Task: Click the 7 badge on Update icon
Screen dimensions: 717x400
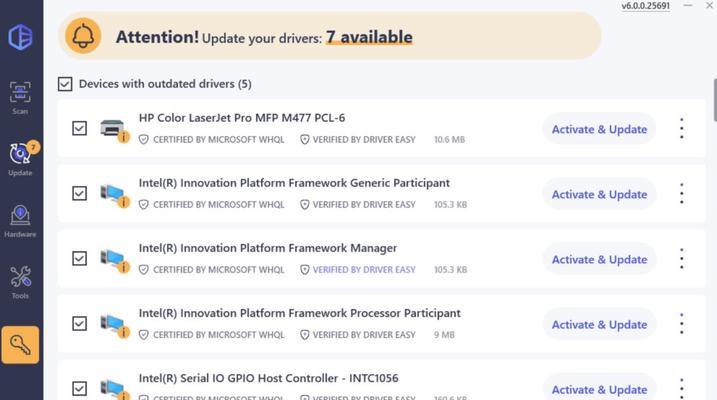Action: [x=33, y=147]
